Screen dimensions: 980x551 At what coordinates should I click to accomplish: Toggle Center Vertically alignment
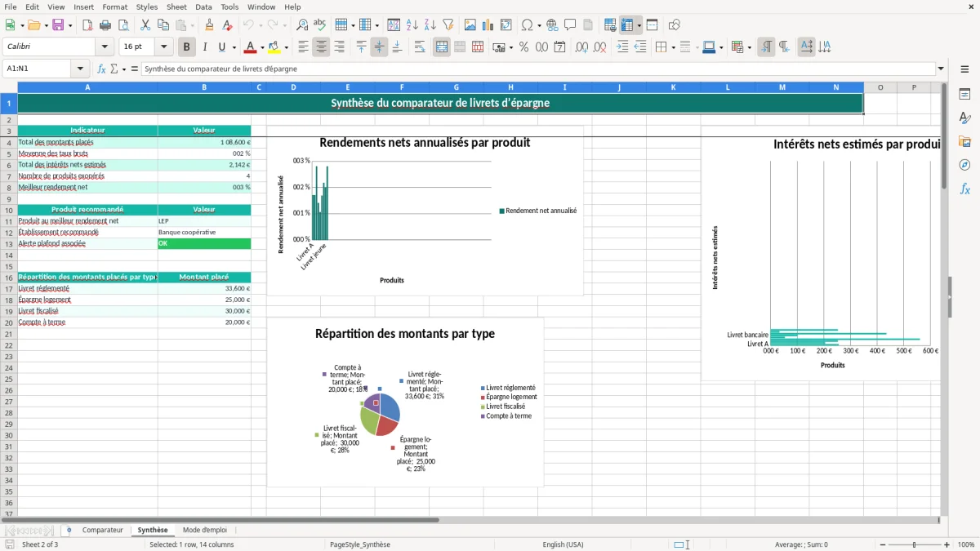coord(379,47)
